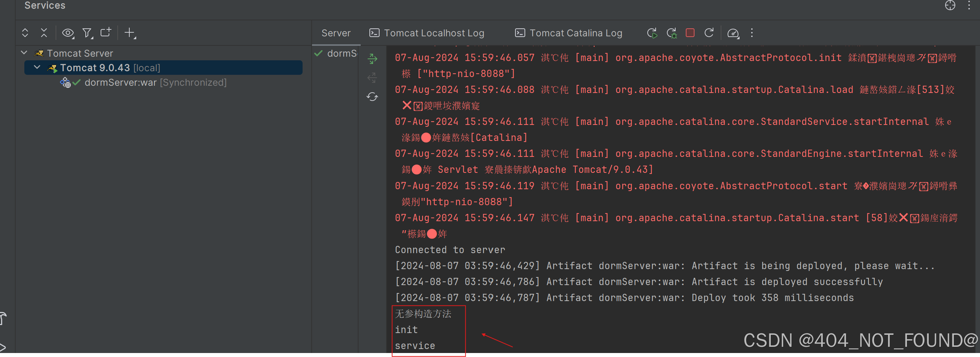Collapse the Tomcat Server root node
Viewport: 980px width, 357px height.
pyautogui.click(x=24, y=53)
